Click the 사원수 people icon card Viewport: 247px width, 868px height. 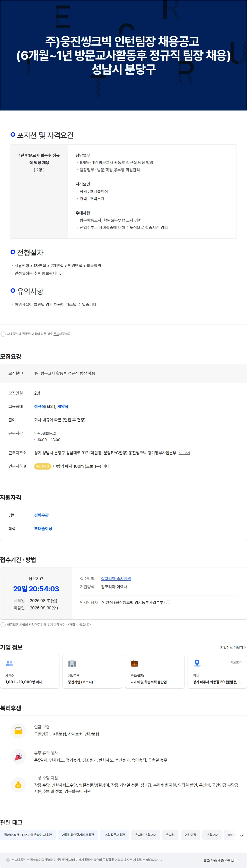(x=10, y=663)
